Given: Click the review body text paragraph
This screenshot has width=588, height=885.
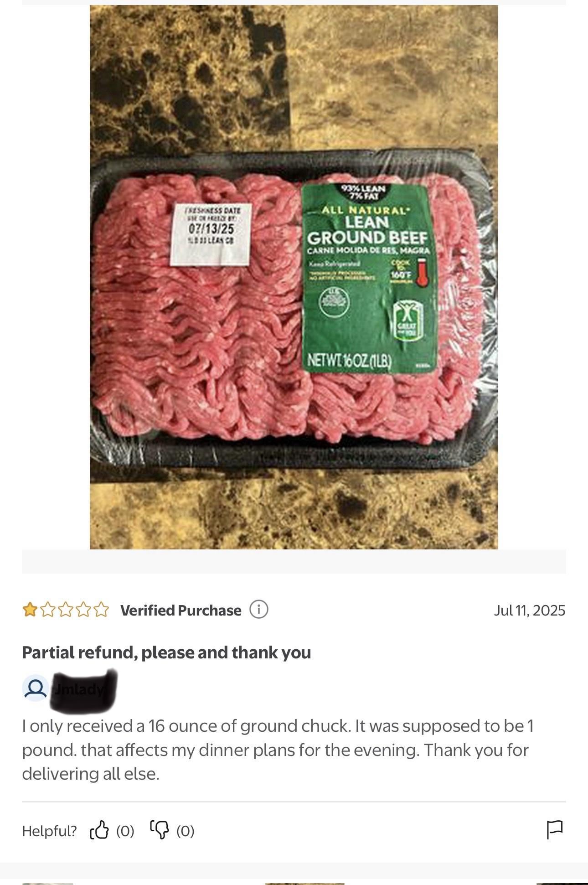Looking at the screenshot, I should (278, 750).
